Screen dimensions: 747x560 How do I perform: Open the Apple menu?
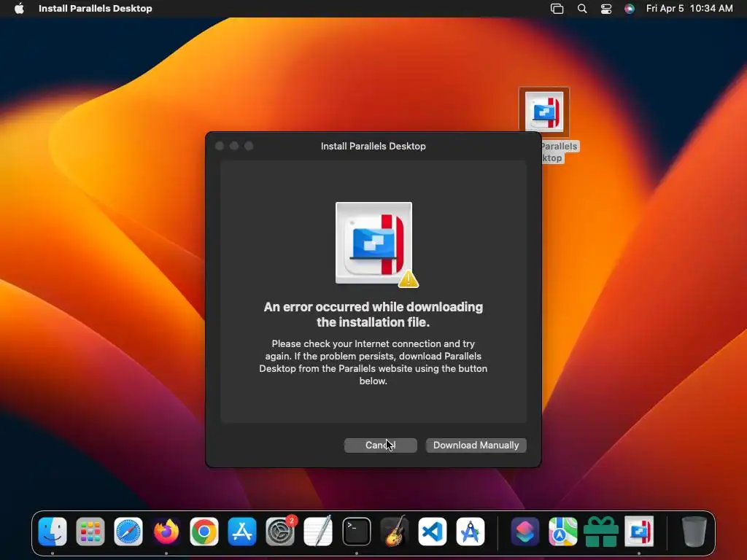19,8
